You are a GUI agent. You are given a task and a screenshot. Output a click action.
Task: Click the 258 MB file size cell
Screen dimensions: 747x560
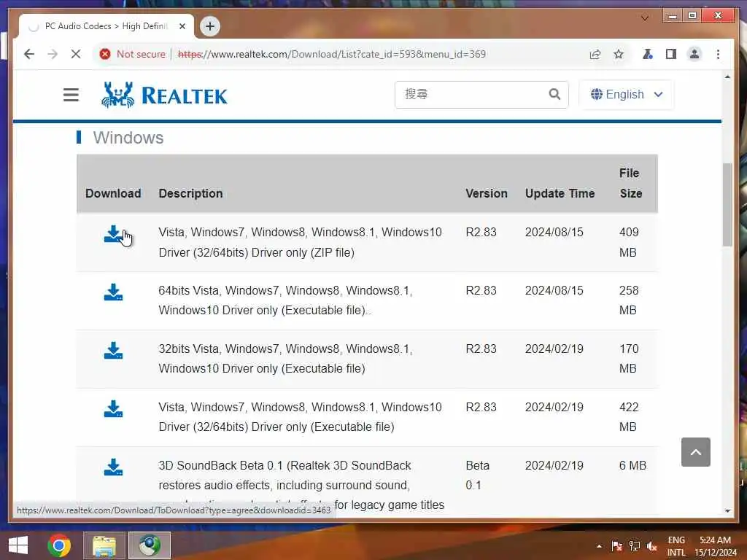(629, 300)
